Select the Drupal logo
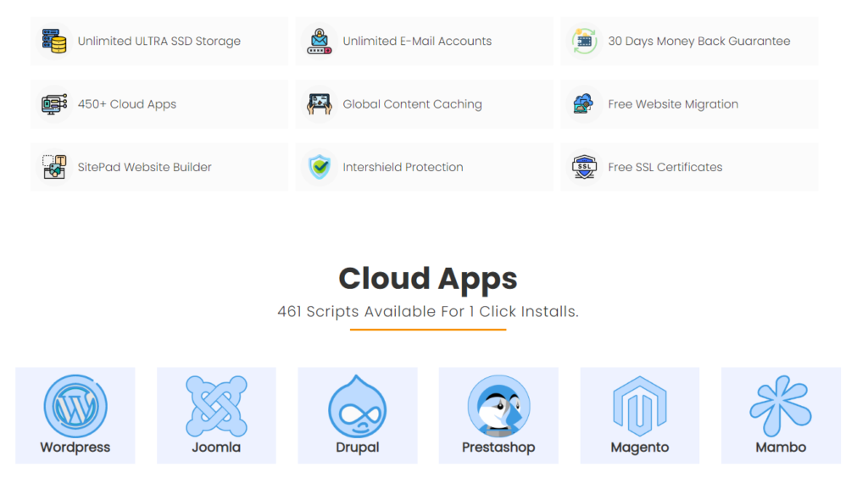 point(358,406)
